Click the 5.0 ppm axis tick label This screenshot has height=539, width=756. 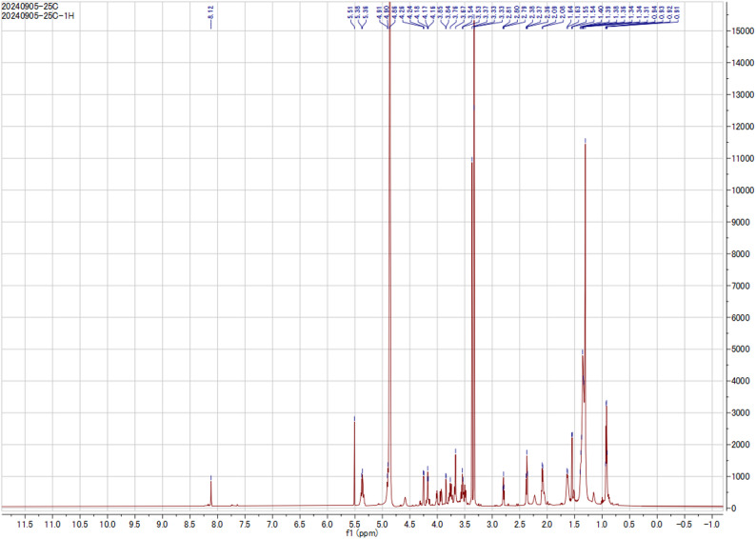coord(383,524)
